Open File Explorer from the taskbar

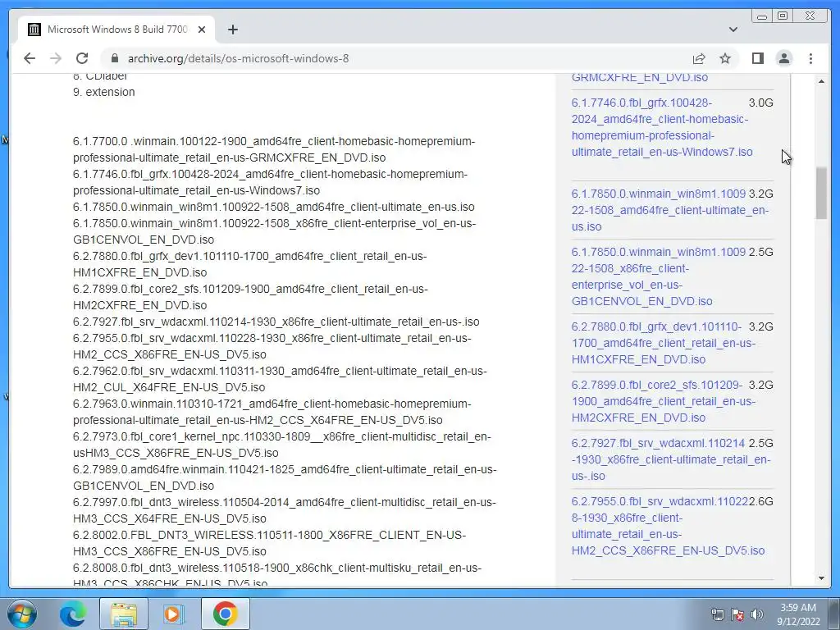click(124, 614)
